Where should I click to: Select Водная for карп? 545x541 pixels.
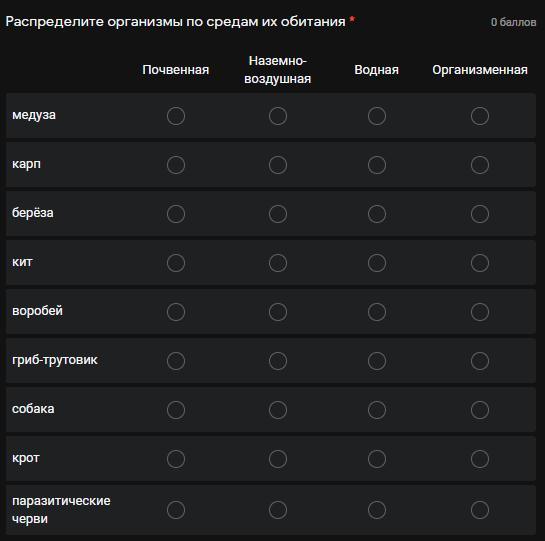[x=377, y=165]
